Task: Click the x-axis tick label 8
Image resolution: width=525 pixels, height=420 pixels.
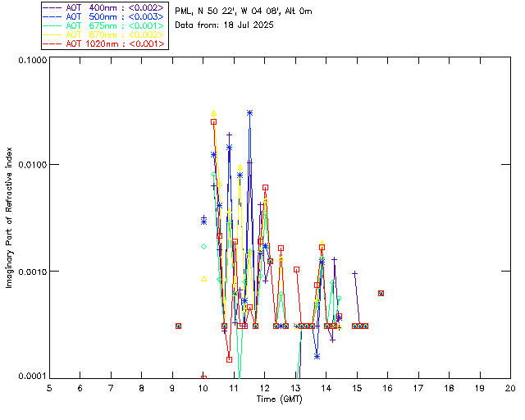Action: coord(142,388)
